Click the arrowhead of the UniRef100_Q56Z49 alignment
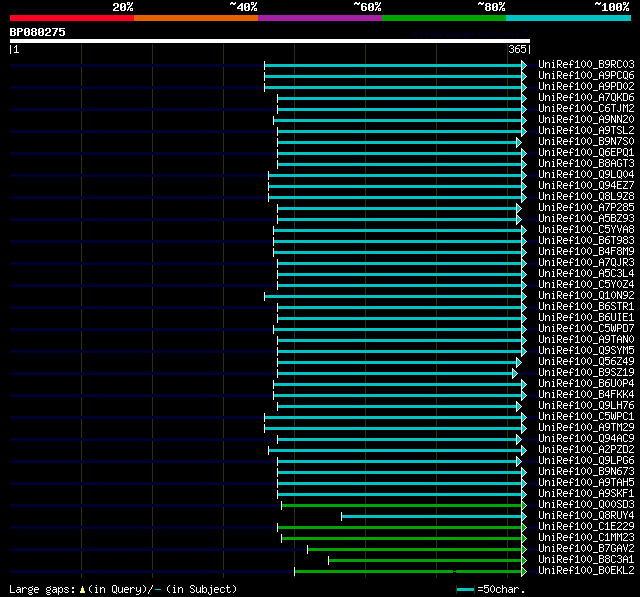Screen dimensions: 640x597 519,362
